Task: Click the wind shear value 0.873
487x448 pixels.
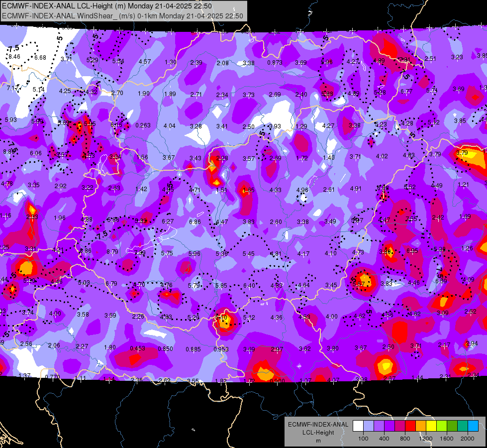Action: [275, 63]
